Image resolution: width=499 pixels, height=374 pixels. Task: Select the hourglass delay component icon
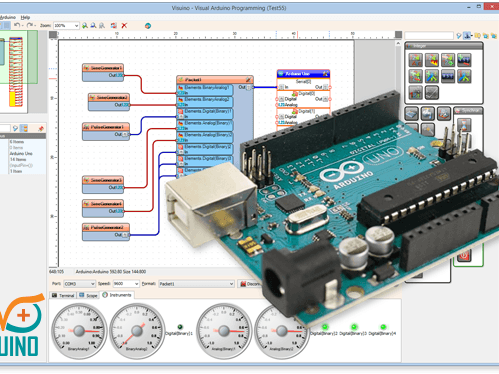(464, 125)
